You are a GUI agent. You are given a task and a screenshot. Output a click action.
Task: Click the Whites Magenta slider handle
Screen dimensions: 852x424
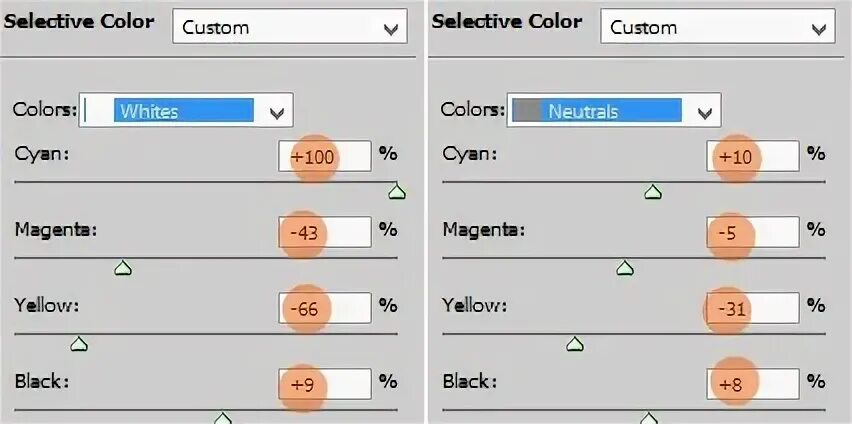coord(123,267)
